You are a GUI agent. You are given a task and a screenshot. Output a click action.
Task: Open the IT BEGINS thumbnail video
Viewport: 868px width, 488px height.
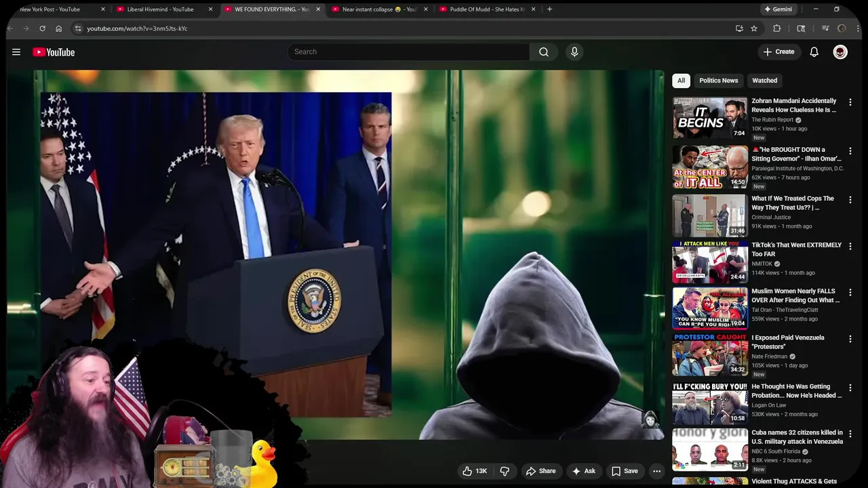coord(710,118)
